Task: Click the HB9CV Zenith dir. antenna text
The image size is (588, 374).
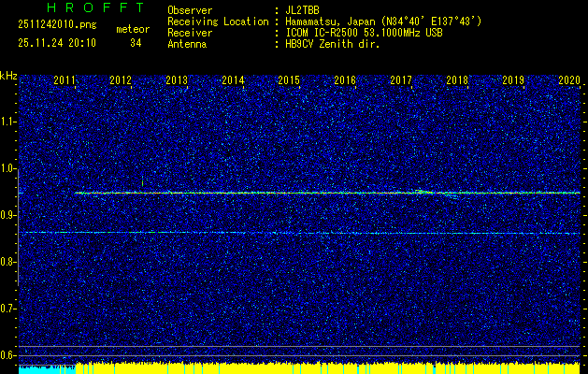Action: (332, 43)
